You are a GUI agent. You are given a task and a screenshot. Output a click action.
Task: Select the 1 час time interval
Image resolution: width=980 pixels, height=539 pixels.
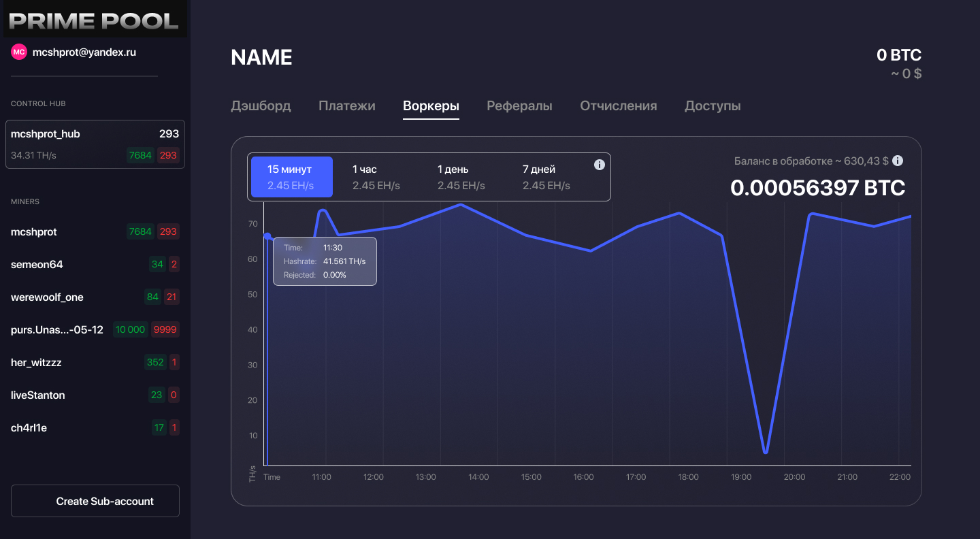tap(376, 177)
